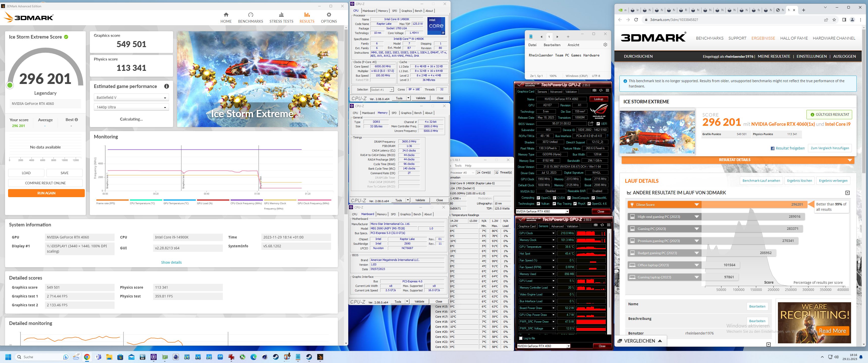
Task: Open GPU selector in GPU-Z Sensors window
Action: pyautogui.click(x=544, y=346)
